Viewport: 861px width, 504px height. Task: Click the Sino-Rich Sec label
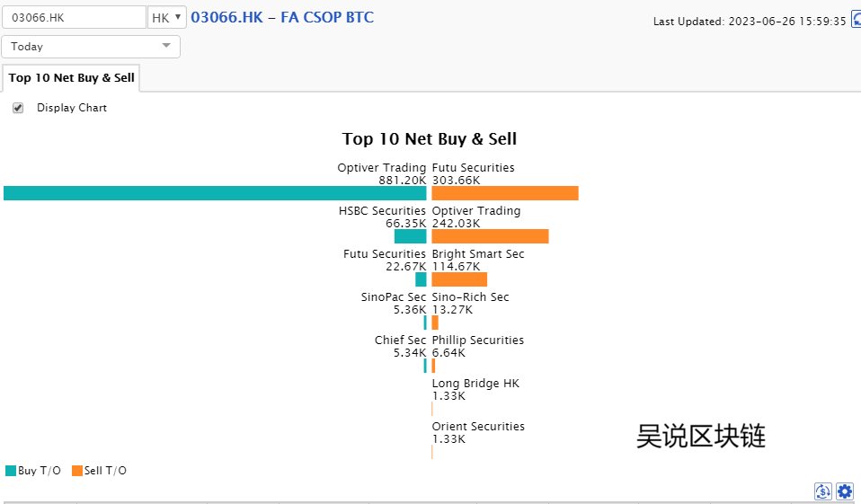tap(471, 297)
